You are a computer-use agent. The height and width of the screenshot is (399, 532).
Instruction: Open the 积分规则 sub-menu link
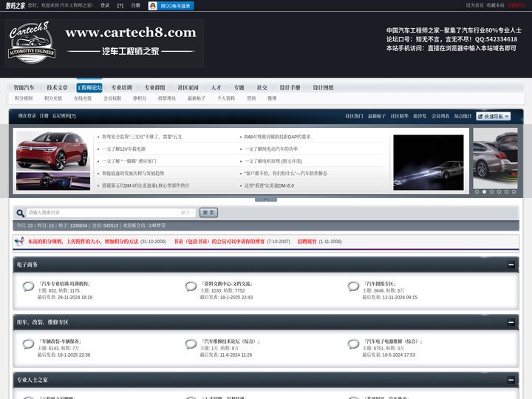click(24, 98)
